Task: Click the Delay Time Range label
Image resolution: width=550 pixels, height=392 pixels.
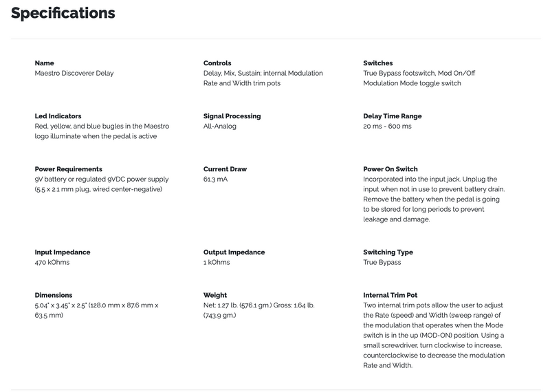Action: click(392, 116)
